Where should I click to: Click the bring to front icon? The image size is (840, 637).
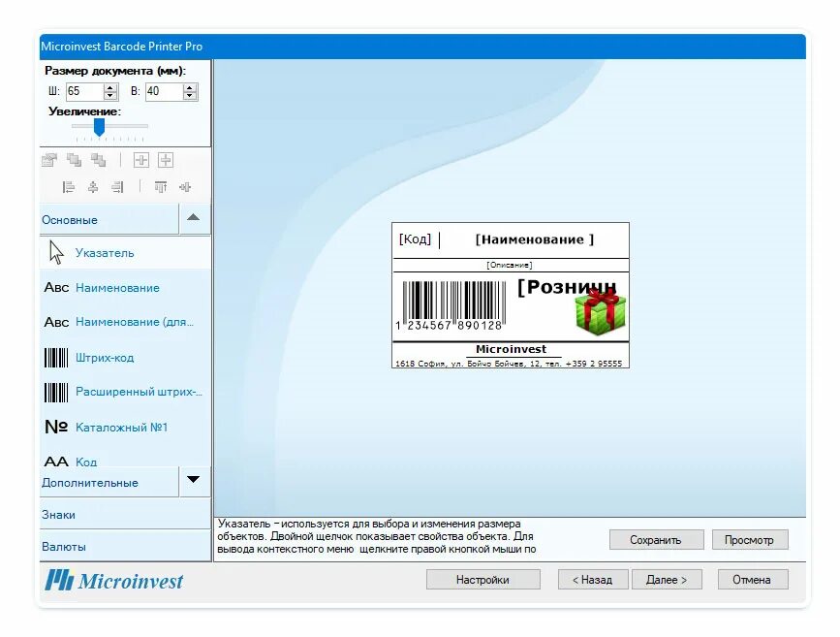(x=74, y=160)
